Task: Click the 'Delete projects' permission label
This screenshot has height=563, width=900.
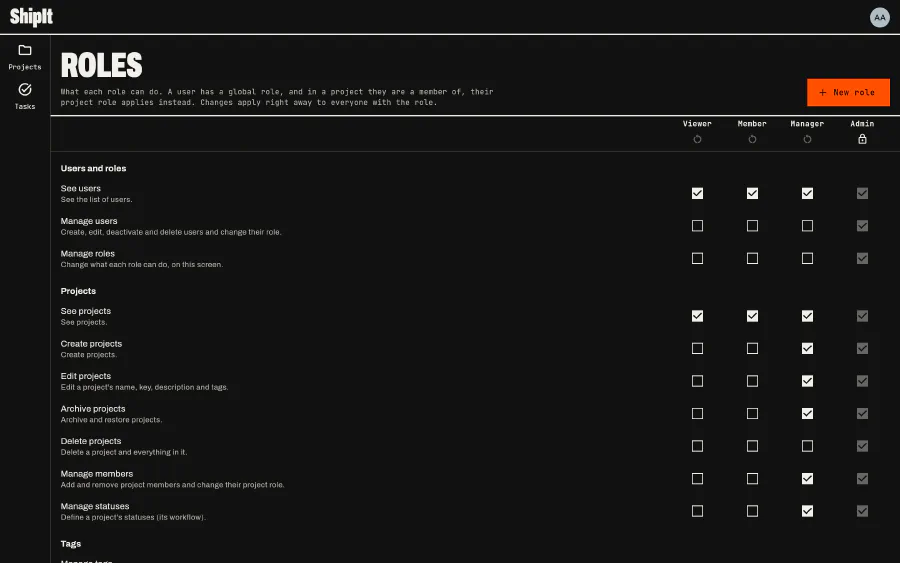Action: 91,441
